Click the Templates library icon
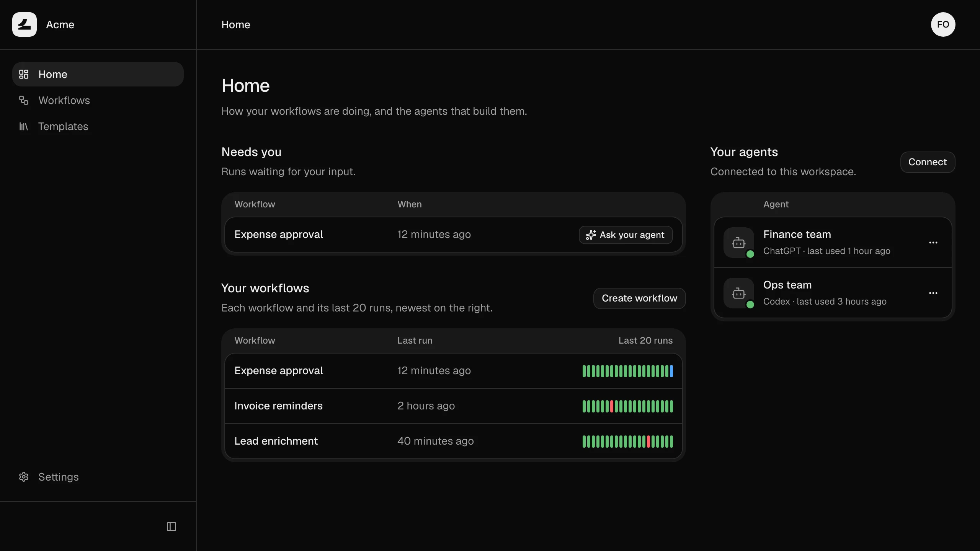 coord(24,126)
